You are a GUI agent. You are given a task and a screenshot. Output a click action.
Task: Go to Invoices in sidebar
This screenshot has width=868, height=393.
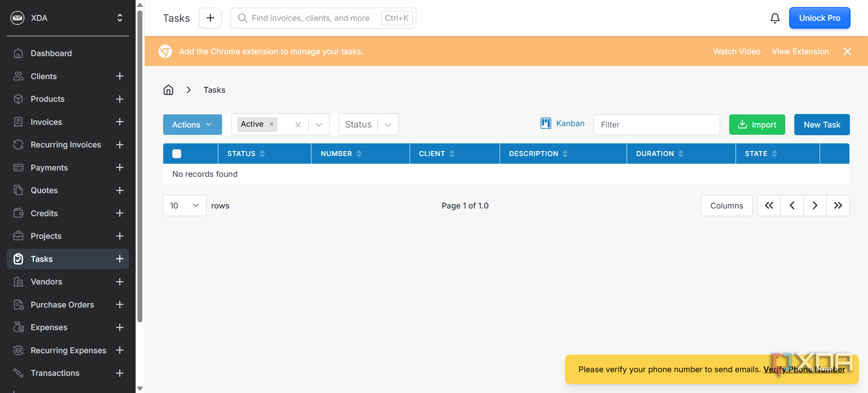tap(46, 122)
